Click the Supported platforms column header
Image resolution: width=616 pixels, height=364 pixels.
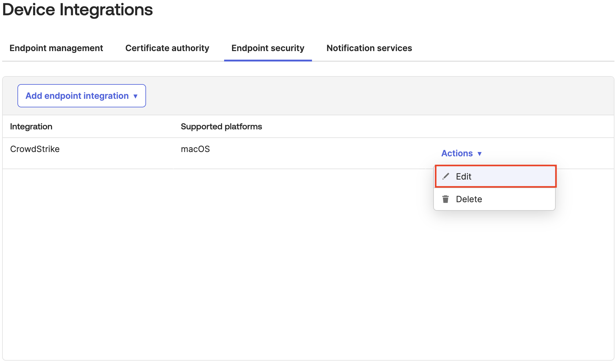click(x=221, y=126)
